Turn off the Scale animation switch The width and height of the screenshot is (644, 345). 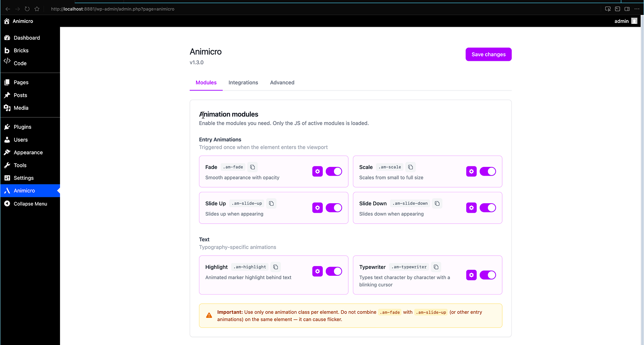point(488,171)
